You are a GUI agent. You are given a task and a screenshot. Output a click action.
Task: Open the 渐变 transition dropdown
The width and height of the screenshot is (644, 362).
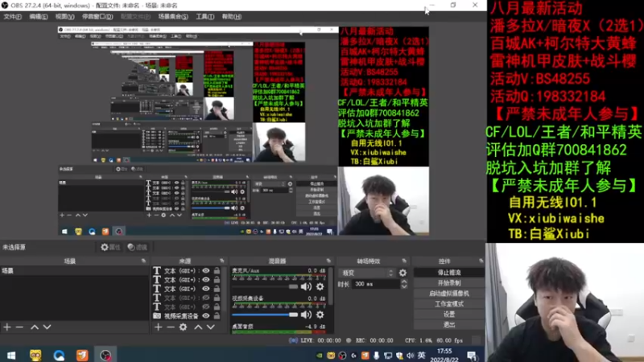point(366,273)
